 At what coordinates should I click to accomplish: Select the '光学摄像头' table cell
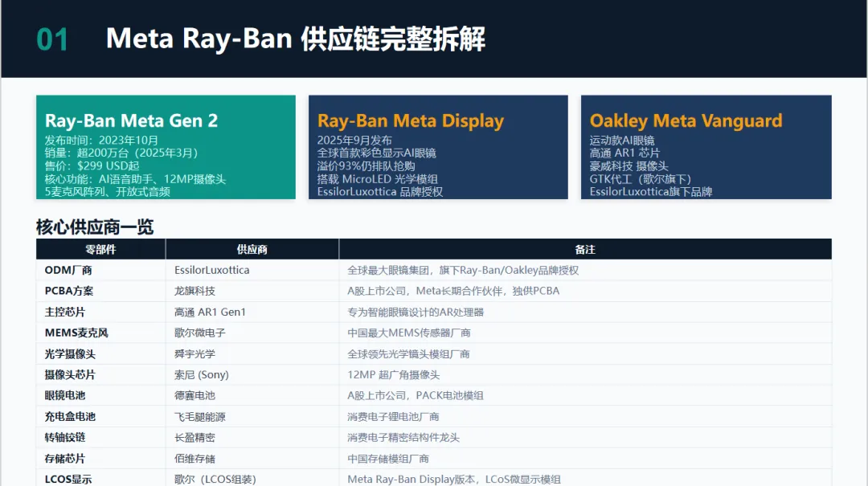(x=100, y=354)
